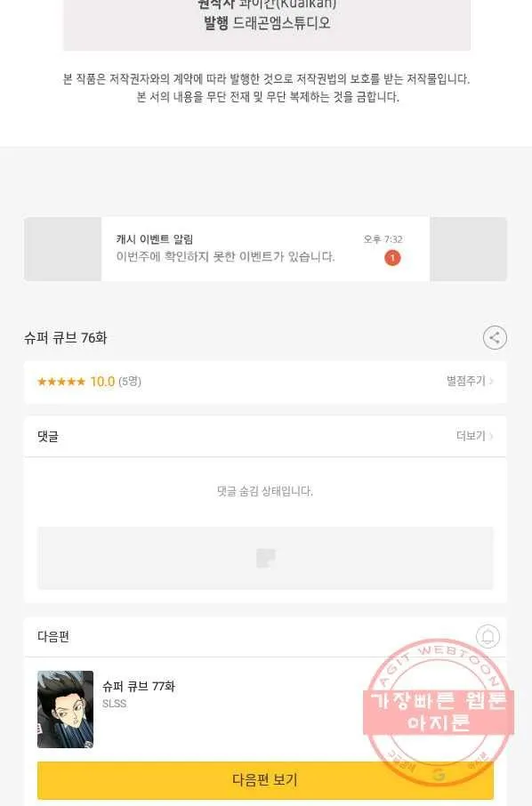Image resolution: width=532 pixels, height=806 pixels.
Task: Open 별점주기 to rate this episode
Action: pyautogui.click(x=465, y=381)
